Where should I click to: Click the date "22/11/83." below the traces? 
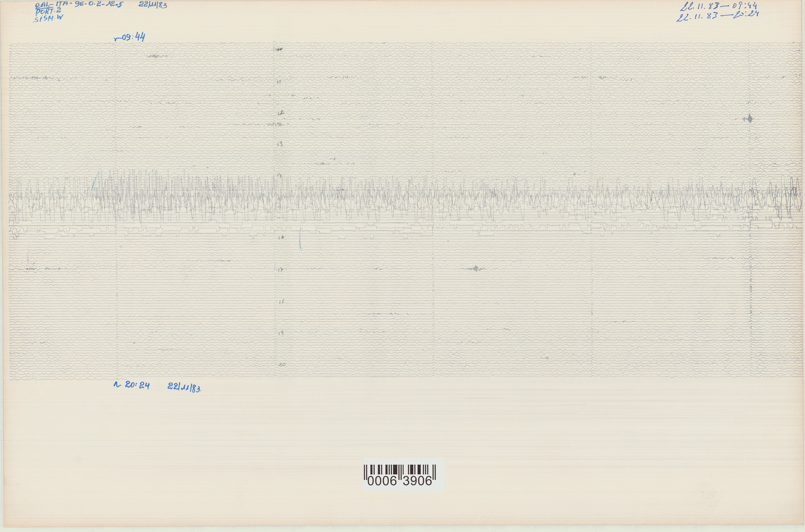185,387
